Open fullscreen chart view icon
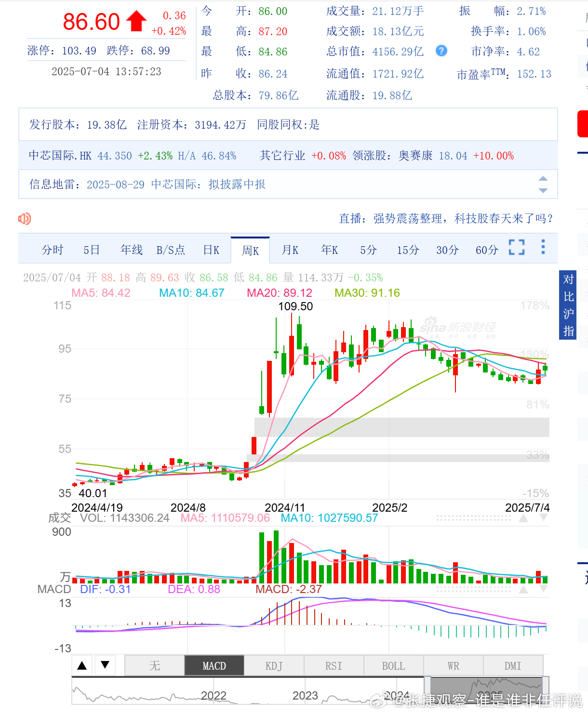This screenshot has width=588, height=714. [517, 247]
